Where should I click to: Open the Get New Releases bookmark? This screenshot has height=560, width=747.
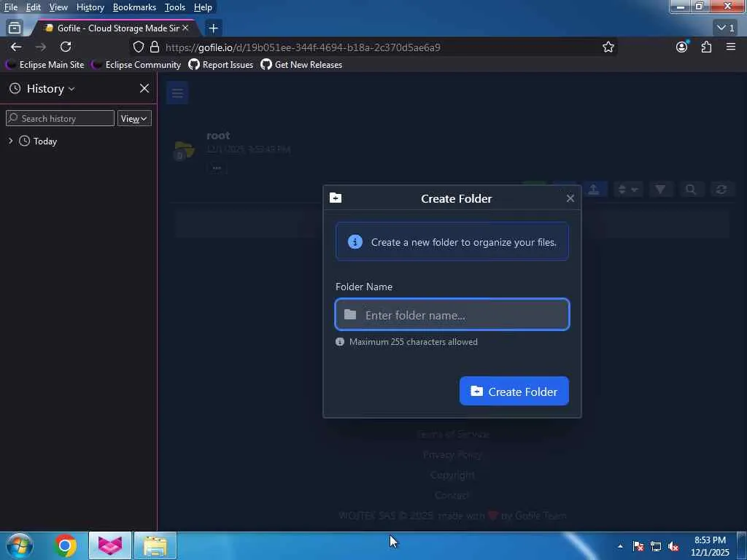(301, 65)
